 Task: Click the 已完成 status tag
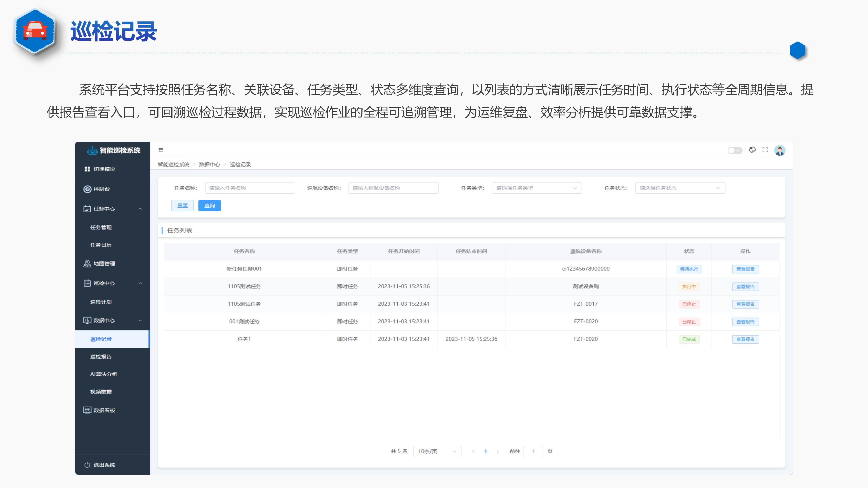click(689, 339)
